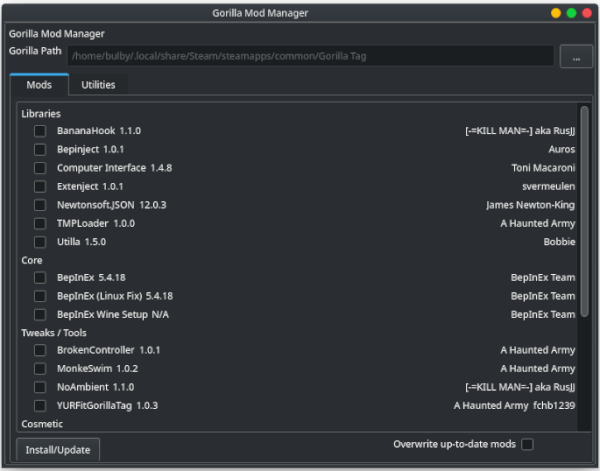Tick the MonkeSwim mod checkbox
Screen dimensions: 600x471
pos(40,369)
